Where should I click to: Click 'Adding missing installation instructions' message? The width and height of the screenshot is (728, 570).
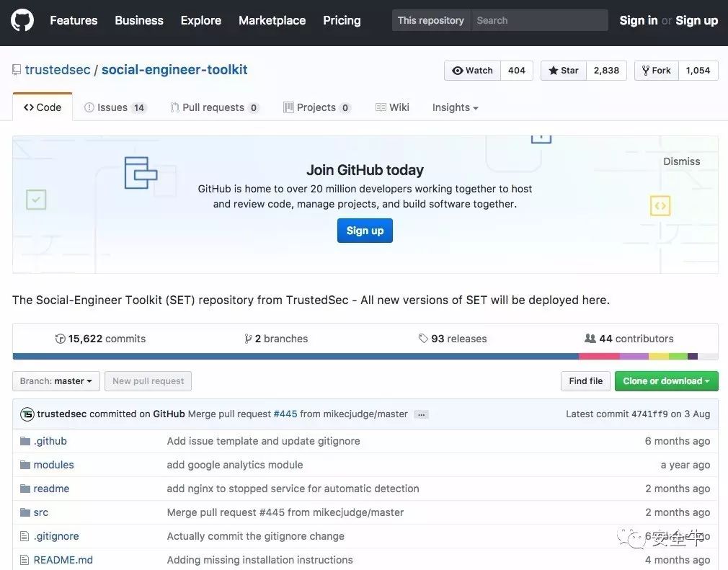tap(259, 560)
